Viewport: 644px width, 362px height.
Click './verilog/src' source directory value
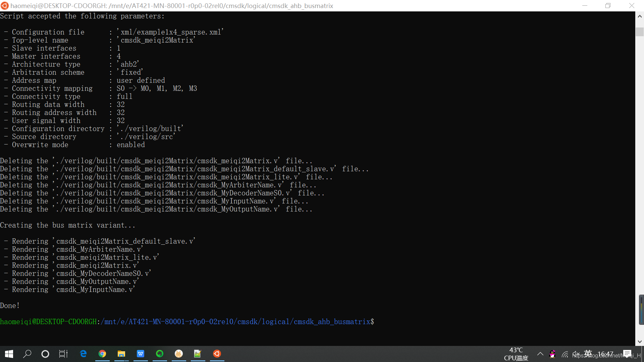tap(146, 137)
